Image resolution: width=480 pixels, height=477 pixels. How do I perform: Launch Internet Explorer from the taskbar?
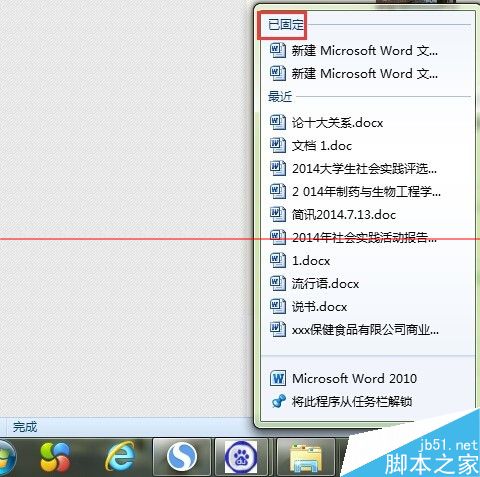[x=120, y=457]
